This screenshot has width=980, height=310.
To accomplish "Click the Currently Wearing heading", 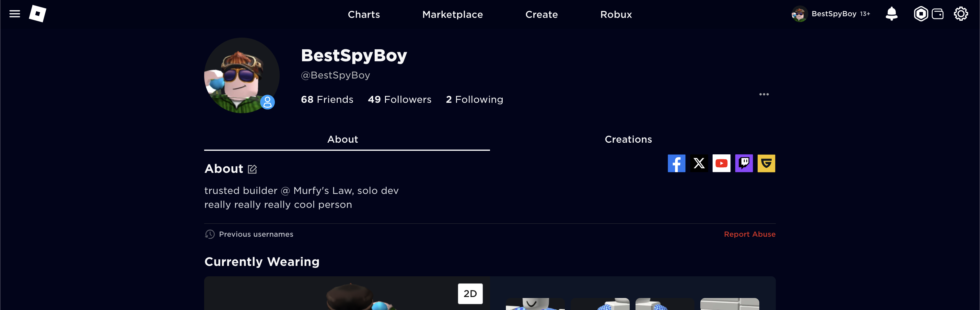I will (x=262, y=262).
